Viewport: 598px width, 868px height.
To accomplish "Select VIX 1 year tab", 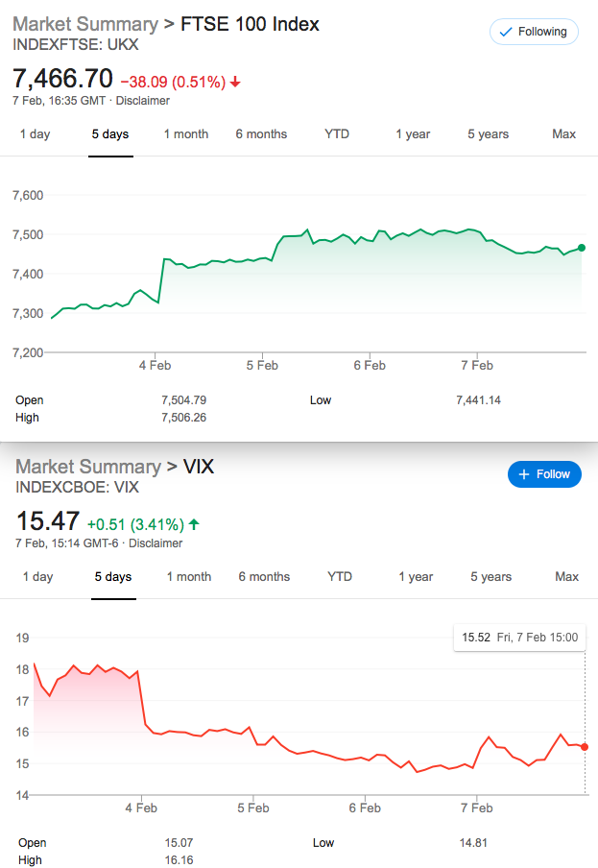I will [x=416, y=576].
